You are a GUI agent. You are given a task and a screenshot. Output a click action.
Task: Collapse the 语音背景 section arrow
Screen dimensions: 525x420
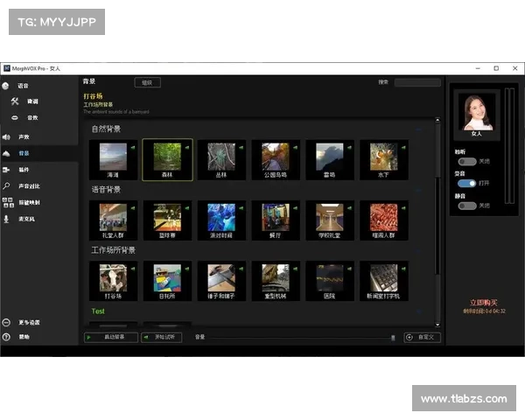[418, 190]
